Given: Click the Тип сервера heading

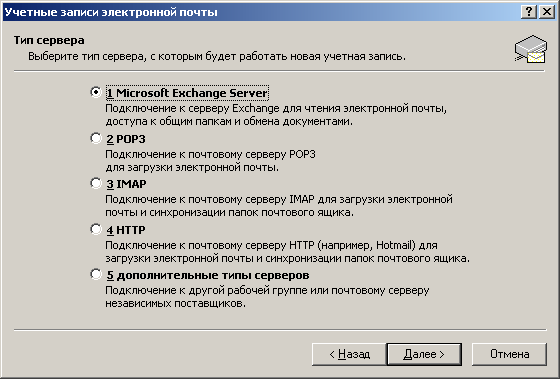Looking at the screenshot, I should tap(49, 40).
